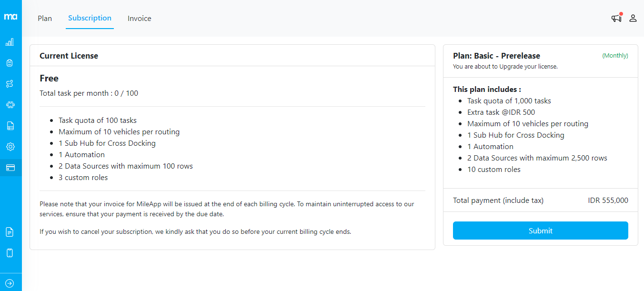Image resolution: width=644 pixels, height=291 pixels.
Task: Click the Submit button
Action: 541,231
